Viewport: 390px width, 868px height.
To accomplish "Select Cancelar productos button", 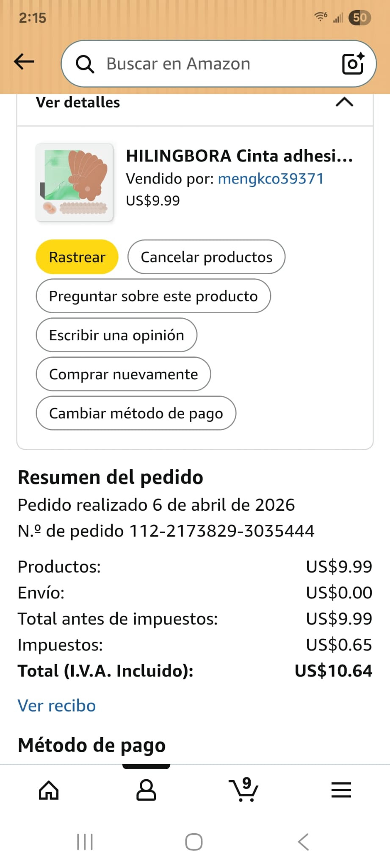I will click(x=206, y=257).
